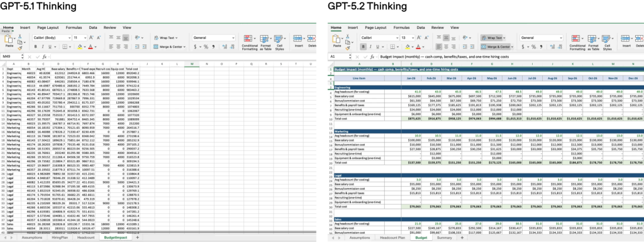This screenshot has width=644, height=242.
Task: Click Conditional Formatting icon in the right window
Action: [x=575, y=38]
